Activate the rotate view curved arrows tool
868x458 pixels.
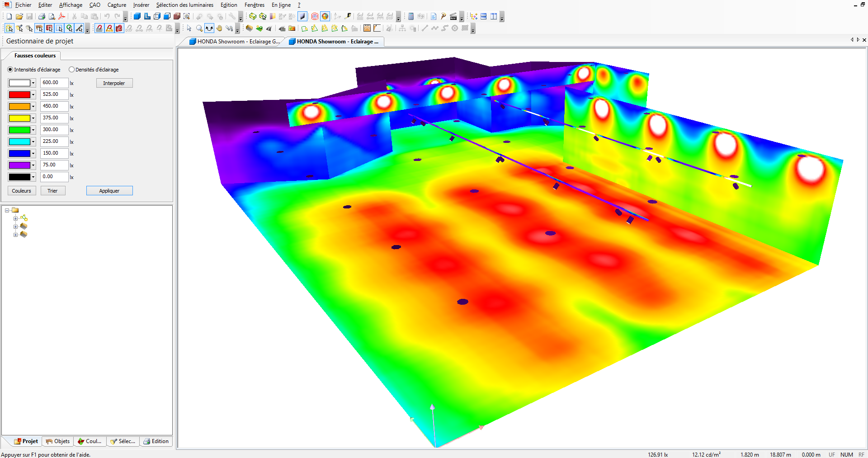(x=209, y=28)
